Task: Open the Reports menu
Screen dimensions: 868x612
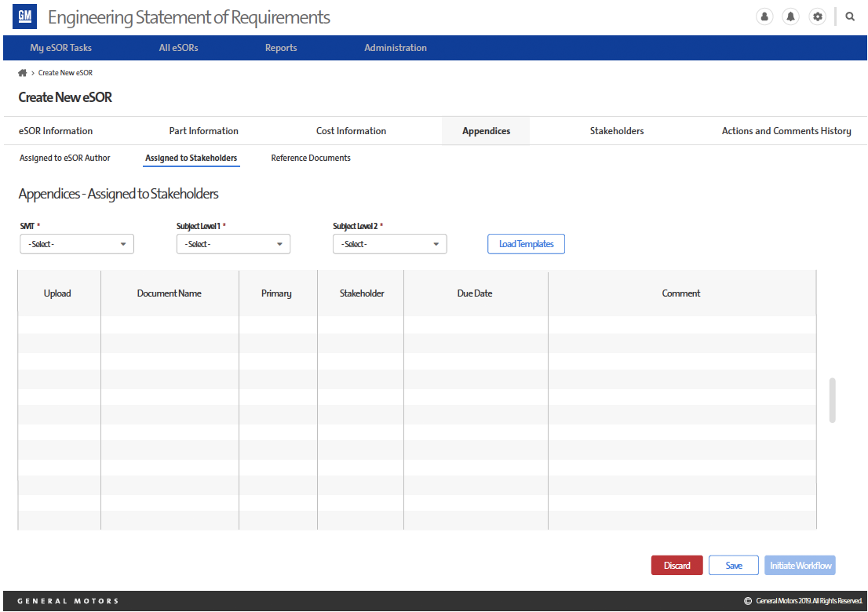Action: pos(281,48)
